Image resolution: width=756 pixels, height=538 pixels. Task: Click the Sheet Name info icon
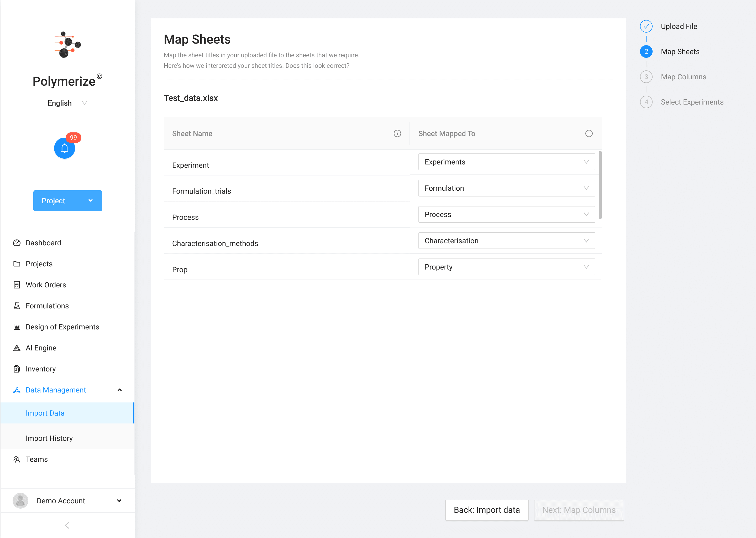coord(397,133)
